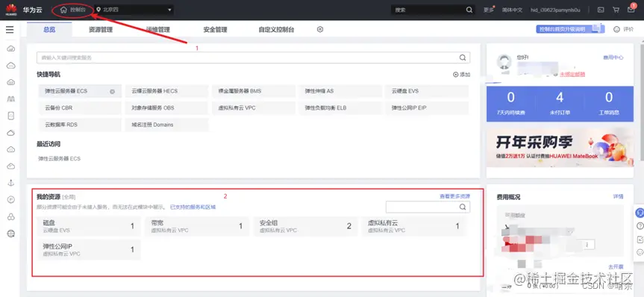
Task: Click the help question-mark floating icon
Action: coord(640,226)
